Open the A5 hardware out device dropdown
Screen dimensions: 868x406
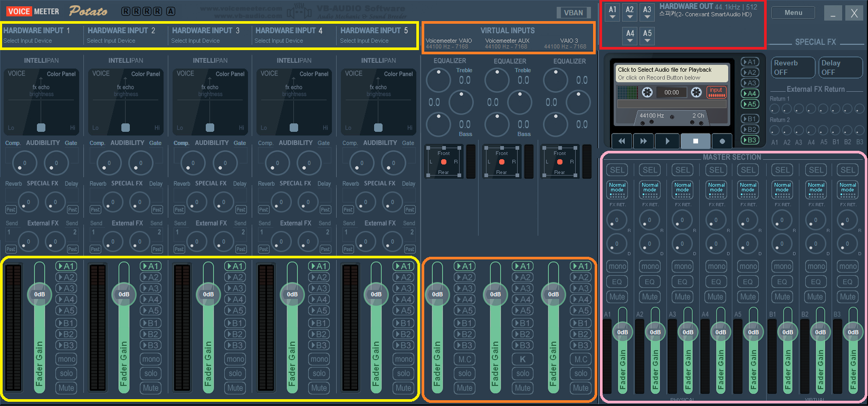(647, 36)
